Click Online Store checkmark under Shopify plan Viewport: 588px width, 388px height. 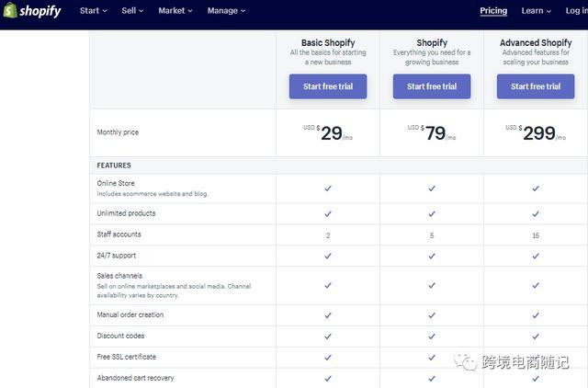coord(432,188)
